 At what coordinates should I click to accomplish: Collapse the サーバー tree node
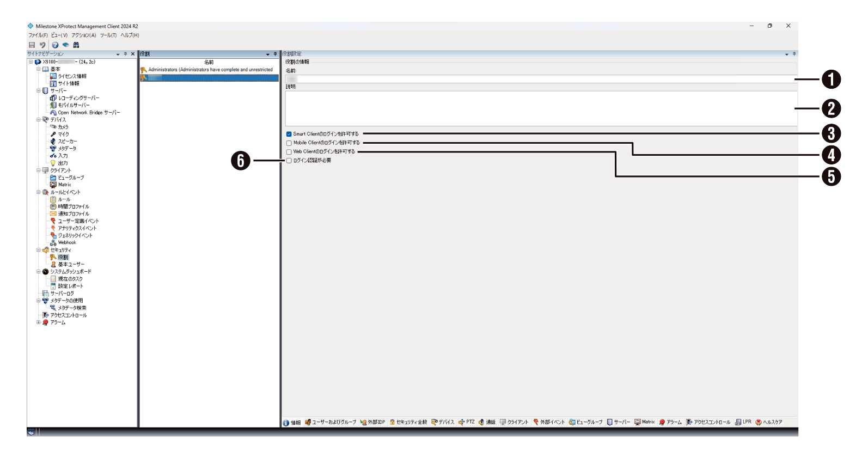tap(39, 91)
